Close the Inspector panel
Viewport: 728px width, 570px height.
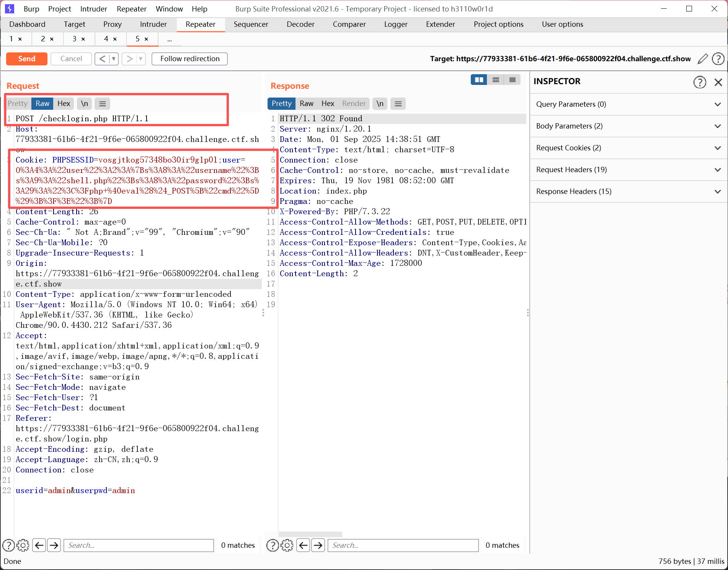[718, 81]
